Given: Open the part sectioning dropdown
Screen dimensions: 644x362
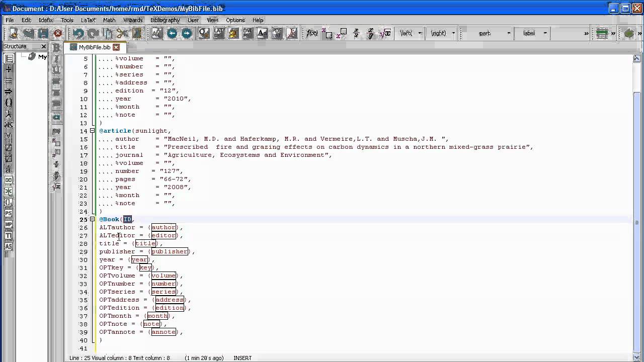Looking at the screenshot, I should click(488, 33).
